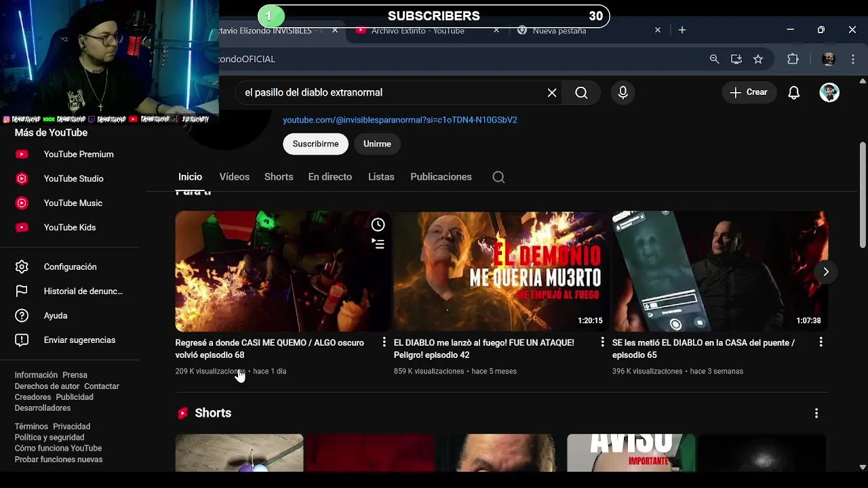Open the Creadores footer link
Image resolution: width=868 pixels, height=488 pixels.
coord(33,397)
